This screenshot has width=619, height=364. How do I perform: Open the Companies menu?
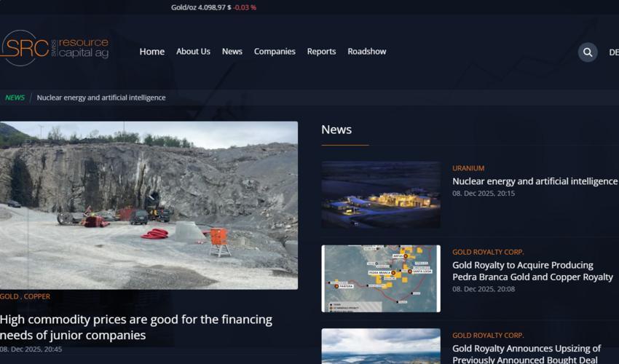[x=275, y=52]
